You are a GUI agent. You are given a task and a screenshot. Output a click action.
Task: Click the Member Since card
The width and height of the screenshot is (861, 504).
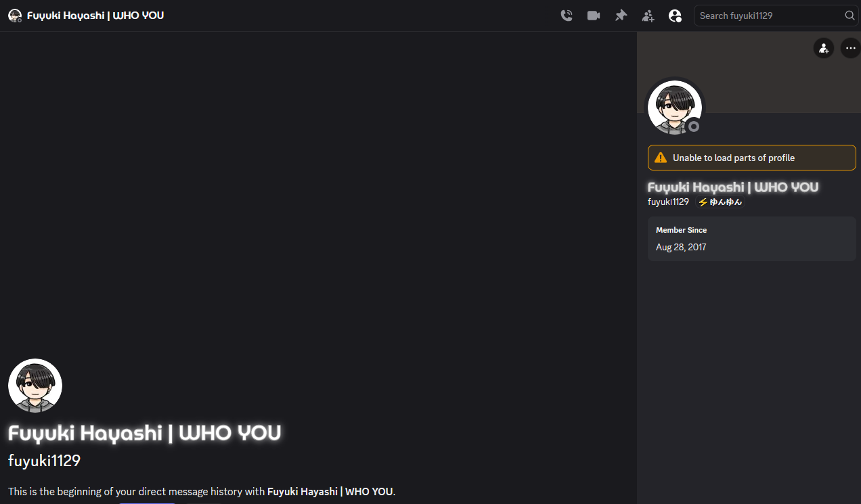[x=752, y=239]
